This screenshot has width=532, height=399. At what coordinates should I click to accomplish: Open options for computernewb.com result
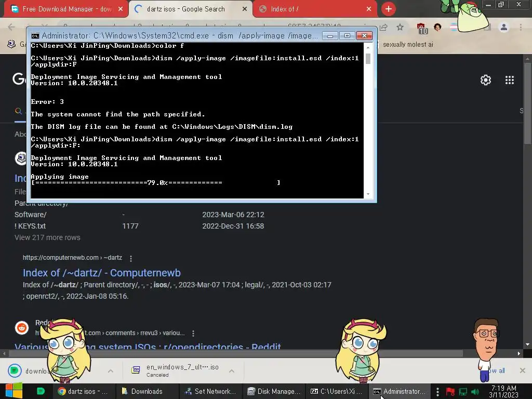pyautogui.click(x=131, y=258)
